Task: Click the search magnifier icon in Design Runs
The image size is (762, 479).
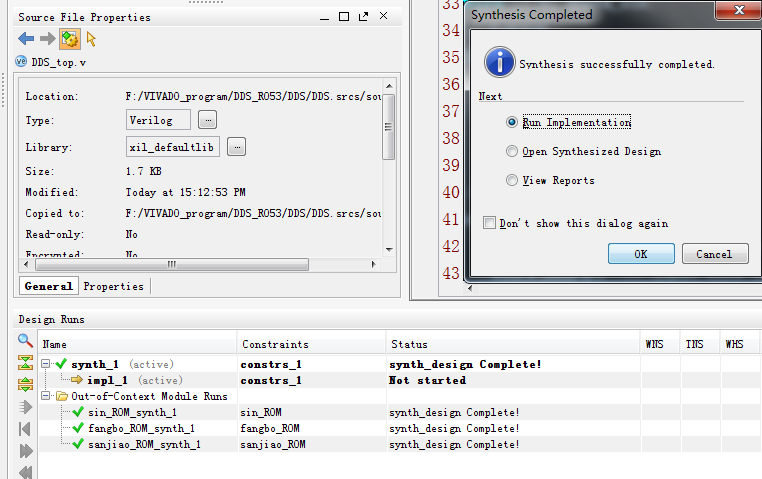Action: coord(26,341)
